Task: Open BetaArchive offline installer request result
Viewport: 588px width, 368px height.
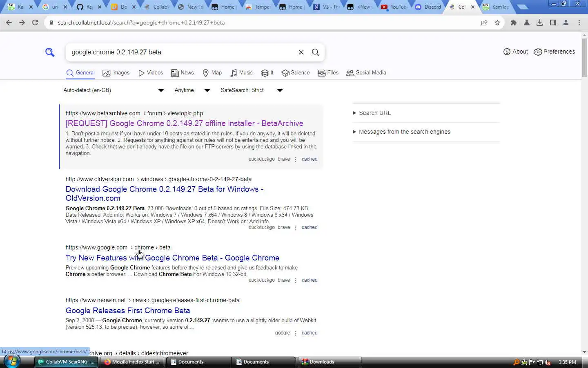Action: click(x=184, y=123)
